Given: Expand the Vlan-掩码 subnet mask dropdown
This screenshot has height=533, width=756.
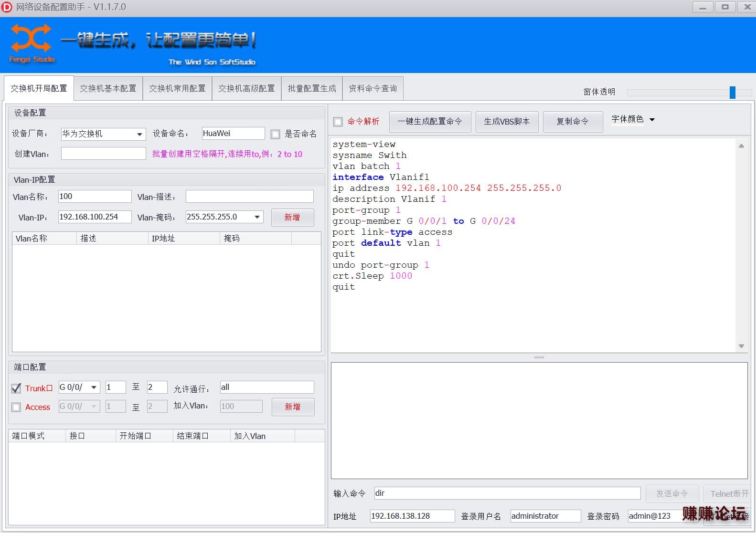Looking at the screenshot, I should coord(257,217).
